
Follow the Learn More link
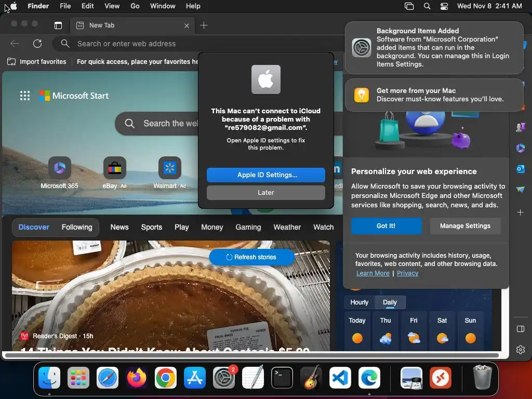pyautogui.click(x=373, y=273)
